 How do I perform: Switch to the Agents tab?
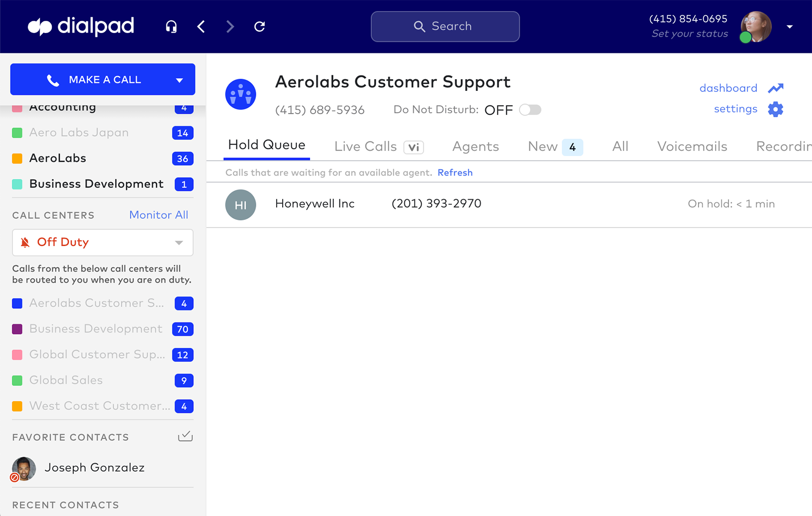[476, 146]
